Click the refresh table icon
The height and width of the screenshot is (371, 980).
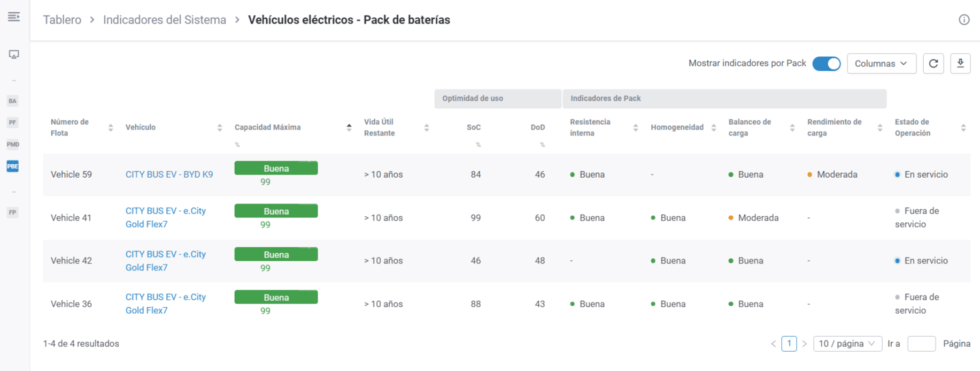[x=933, y=63]
